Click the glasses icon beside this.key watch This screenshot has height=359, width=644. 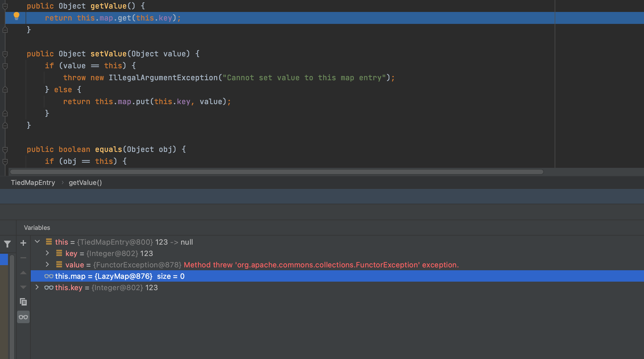coord(49,288)
